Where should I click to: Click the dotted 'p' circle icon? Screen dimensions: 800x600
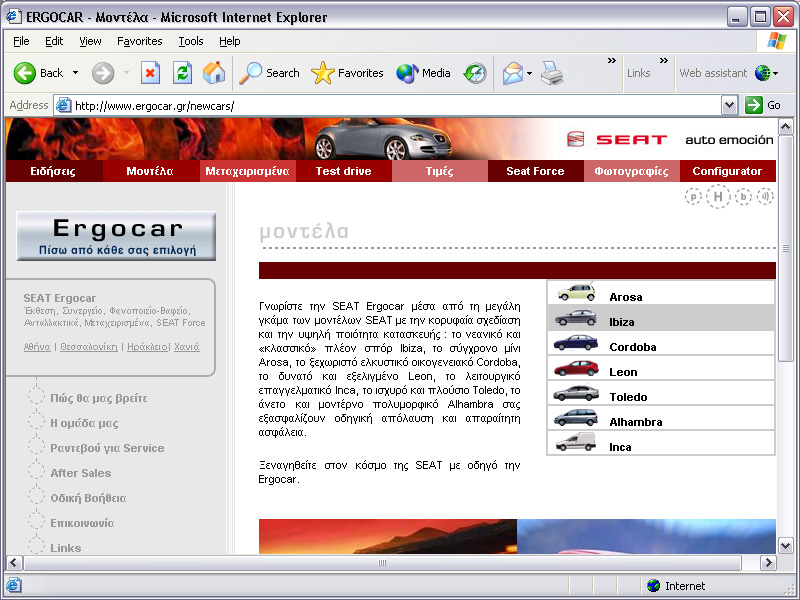coord(693,196)
